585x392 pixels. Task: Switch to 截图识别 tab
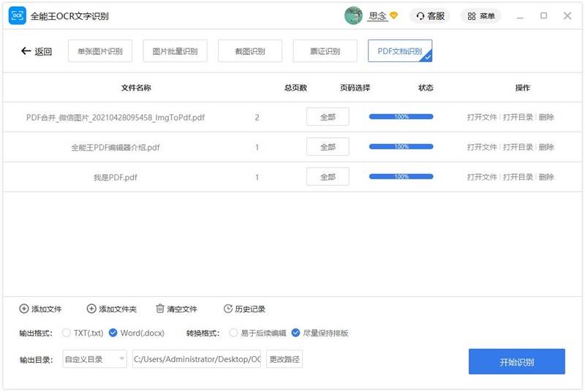250,51
